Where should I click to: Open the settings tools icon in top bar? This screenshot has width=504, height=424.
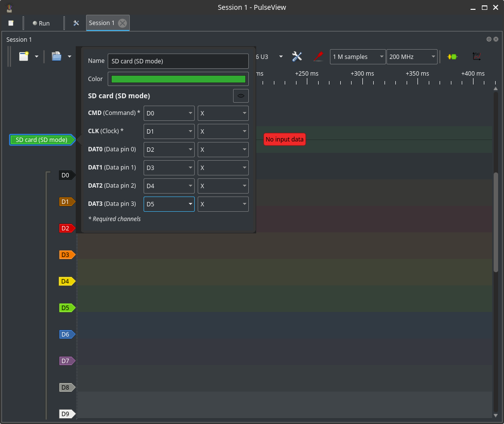(76, 23)
